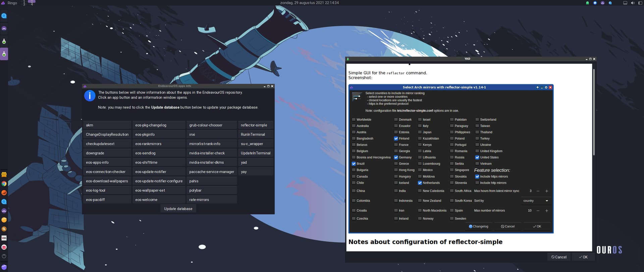Click the network icon in reflector-simple screenshot

click(x=357, y=97)
